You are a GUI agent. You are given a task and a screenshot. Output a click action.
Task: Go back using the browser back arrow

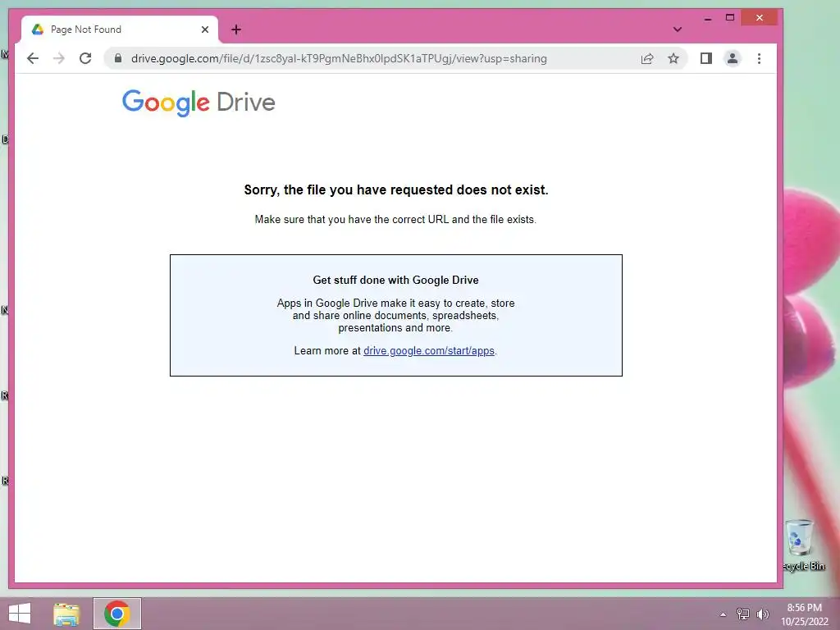click(33, 58)
